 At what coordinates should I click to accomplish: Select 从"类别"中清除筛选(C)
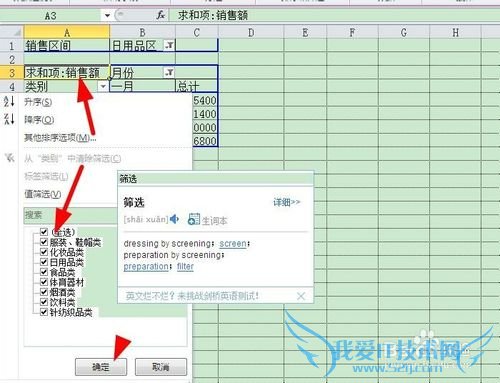click(x=73, y=159)
